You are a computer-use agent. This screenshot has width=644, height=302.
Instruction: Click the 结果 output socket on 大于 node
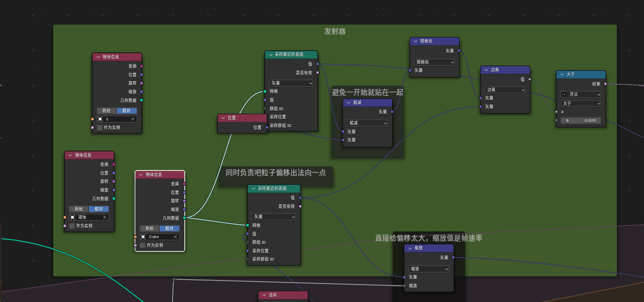(606, 84)
